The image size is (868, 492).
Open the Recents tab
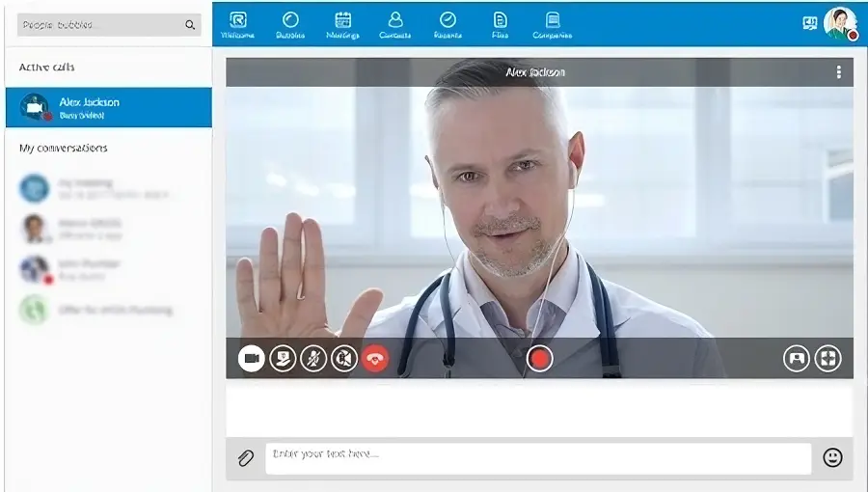pos(448,24)
